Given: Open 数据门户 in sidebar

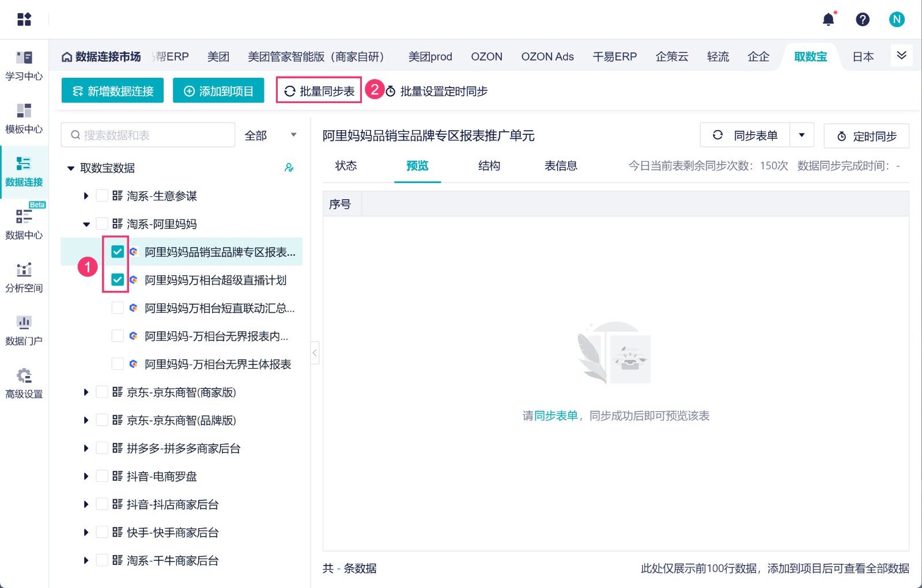Looking at the screenshot, I should (24, 331).
